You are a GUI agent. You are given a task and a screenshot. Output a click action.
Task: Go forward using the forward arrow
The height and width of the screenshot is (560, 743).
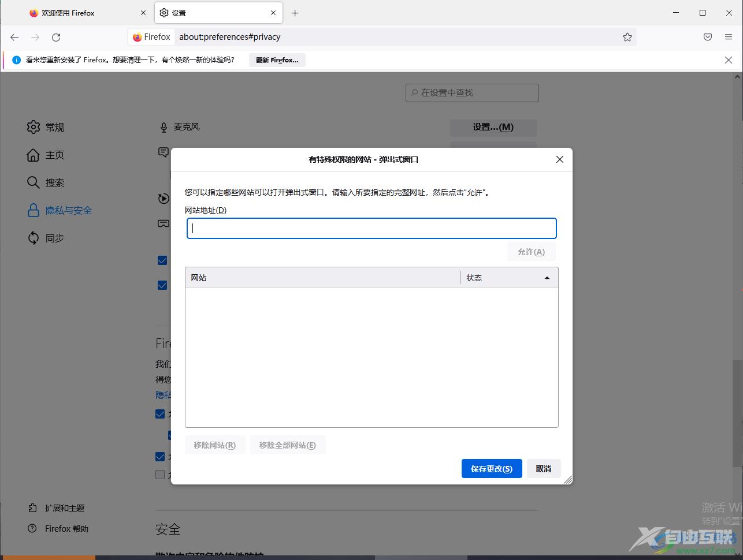35,37
